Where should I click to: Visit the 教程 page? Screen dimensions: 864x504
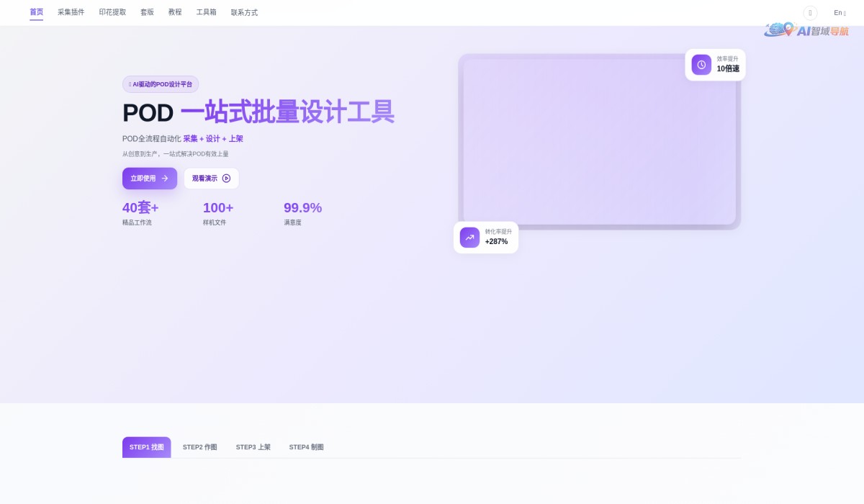point(174,12)
